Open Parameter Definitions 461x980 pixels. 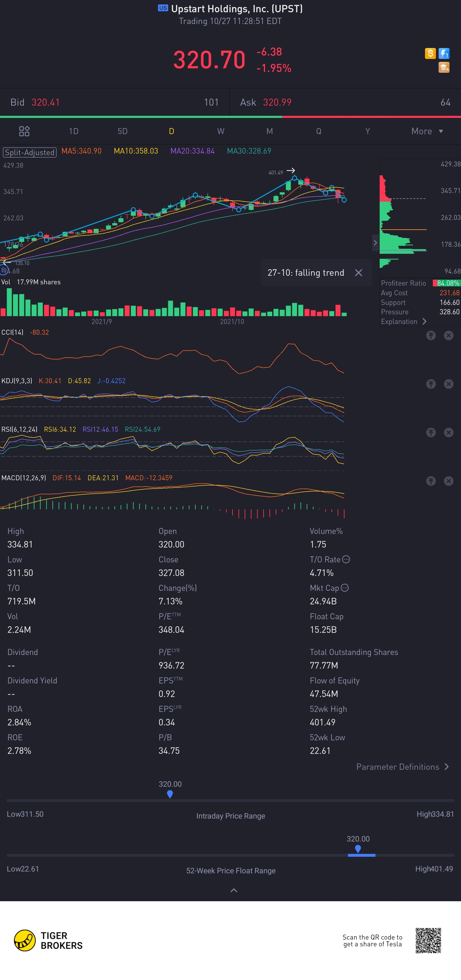[x=403, y=767]
